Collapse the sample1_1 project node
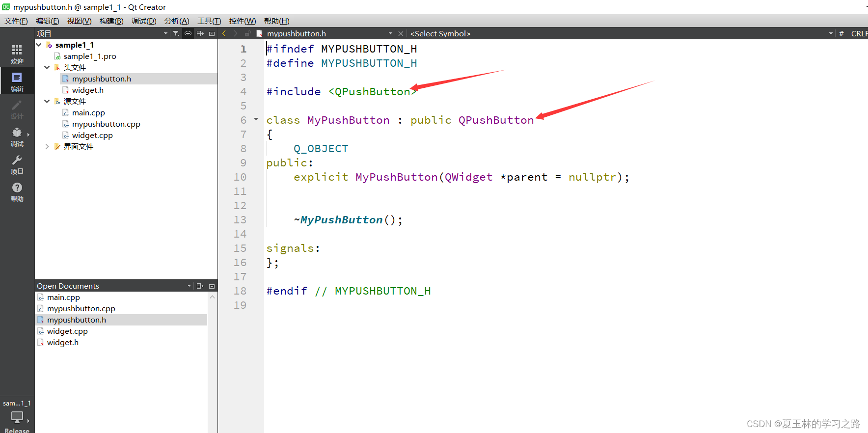This screenshot has width=868, height=433. [39, 45]
